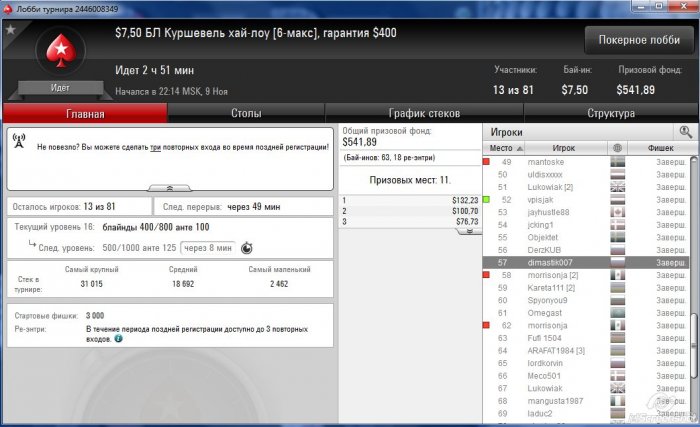Select player row mantoske
Image resolution: width=700 pixels, height=427 pixels.
pyautogui.click(x=586, y=162)
